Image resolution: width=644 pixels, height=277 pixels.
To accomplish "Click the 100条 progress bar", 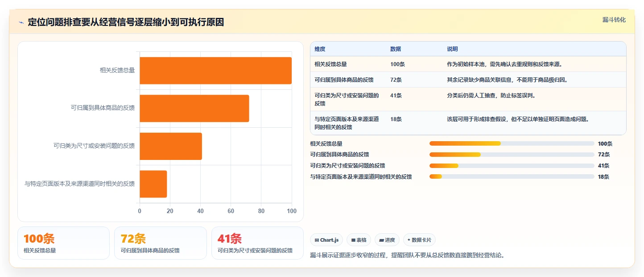I will point(512,143).
